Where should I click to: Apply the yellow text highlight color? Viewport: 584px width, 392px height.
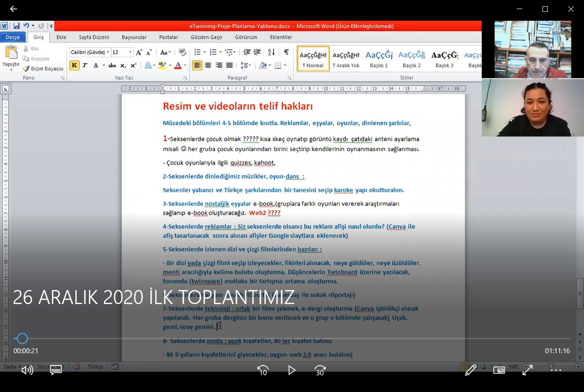pos(162,65)
